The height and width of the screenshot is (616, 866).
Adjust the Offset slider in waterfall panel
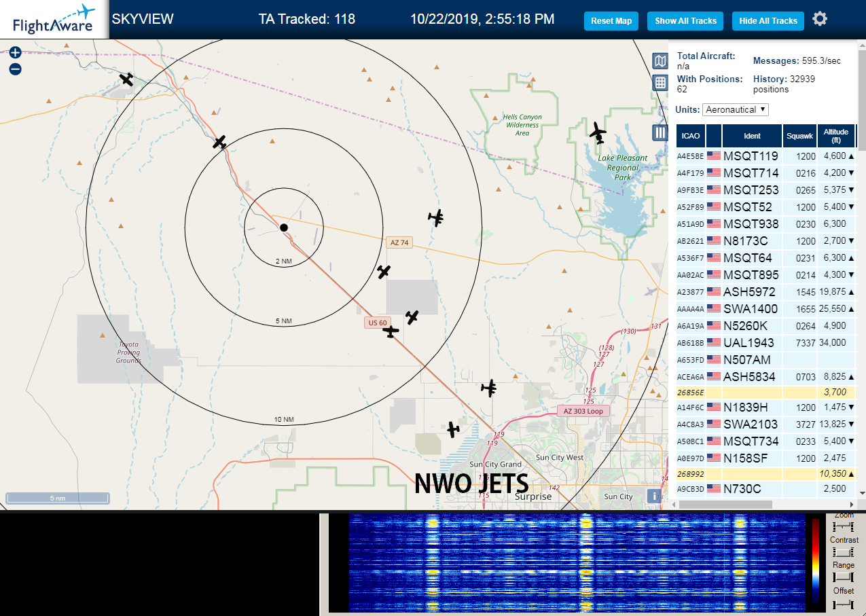(844, 603)
